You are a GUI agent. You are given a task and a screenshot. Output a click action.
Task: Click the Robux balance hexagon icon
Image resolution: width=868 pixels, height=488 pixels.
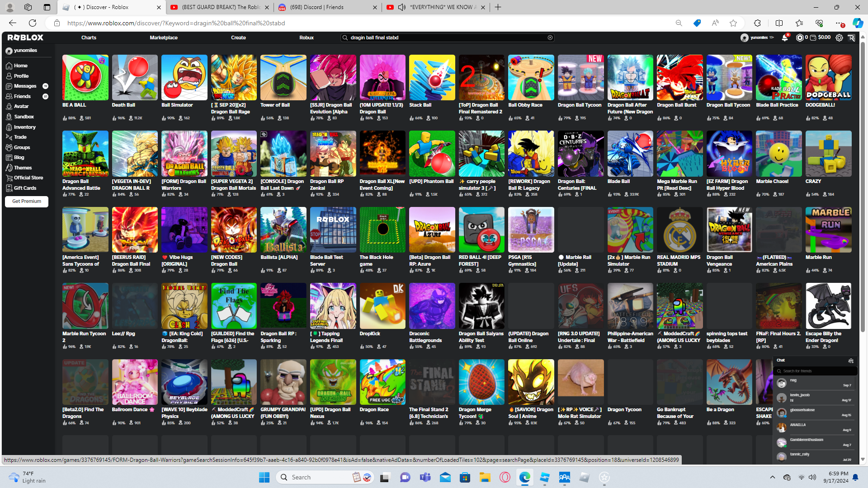[x=800, y=38]
